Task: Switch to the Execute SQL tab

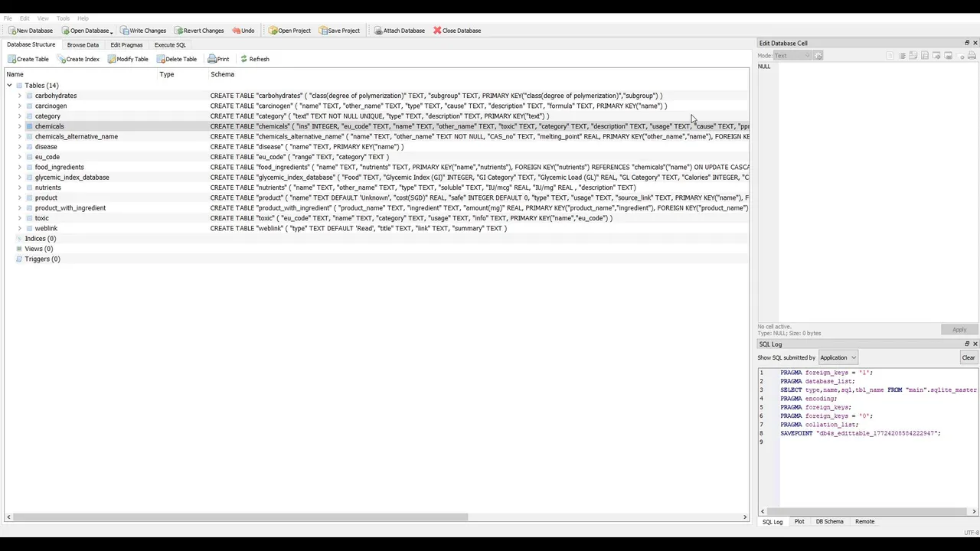Action: [170, 45]
